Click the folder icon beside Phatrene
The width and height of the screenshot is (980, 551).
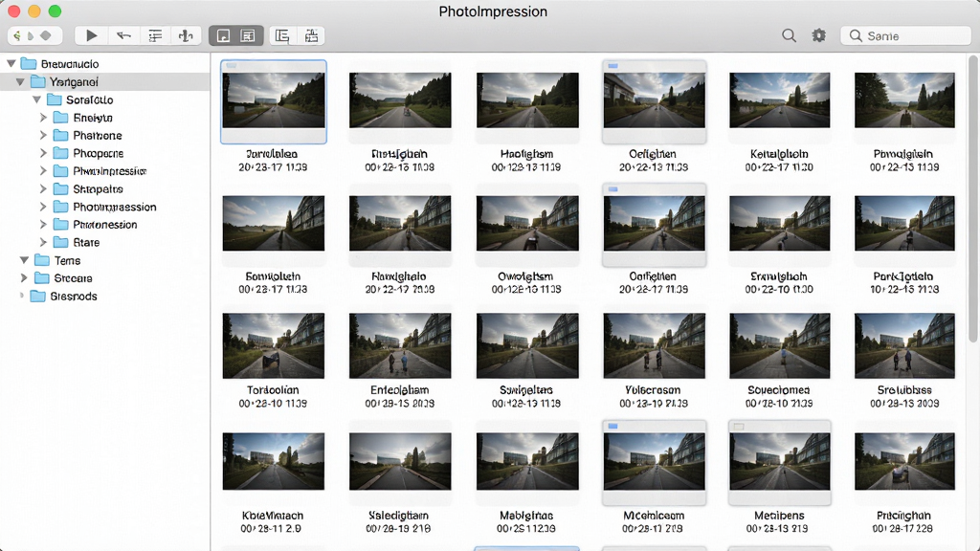pos(60,136)
